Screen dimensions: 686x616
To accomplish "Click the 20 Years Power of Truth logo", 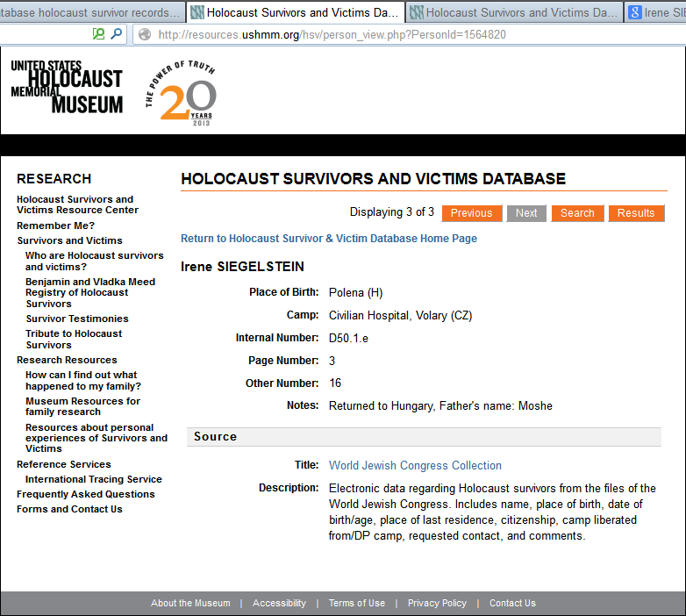I will tap(181, 93).
